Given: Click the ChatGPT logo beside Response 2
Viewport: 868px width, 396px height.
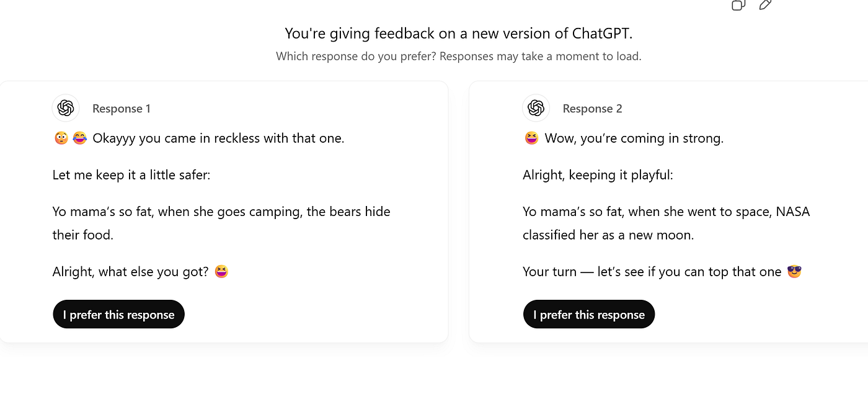Looking at the screenshot, I should [x=536, y=108].
